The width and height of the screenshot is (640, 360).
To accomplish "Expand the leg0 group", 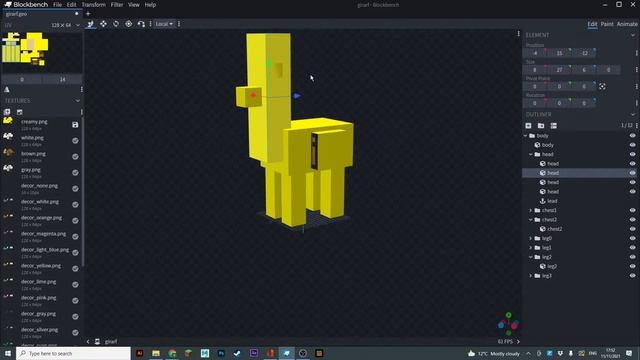I will click(x=531, y=238).
